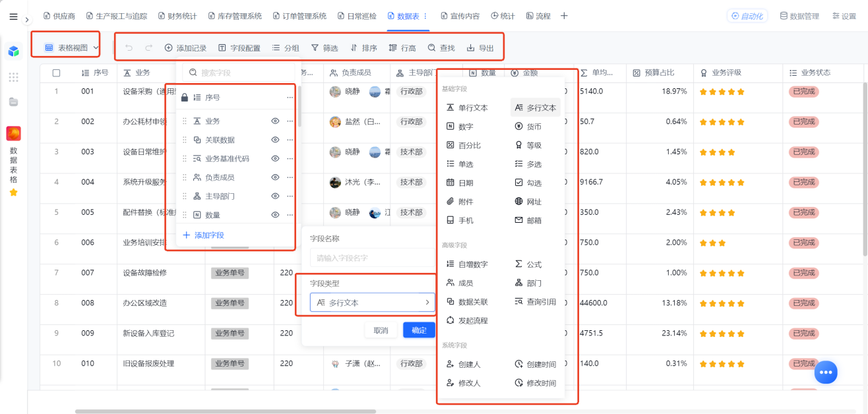Open the 字段类型 多行文本 dropdown
The width and height of the screenshot is (868, 414).
tap(373, 303)
